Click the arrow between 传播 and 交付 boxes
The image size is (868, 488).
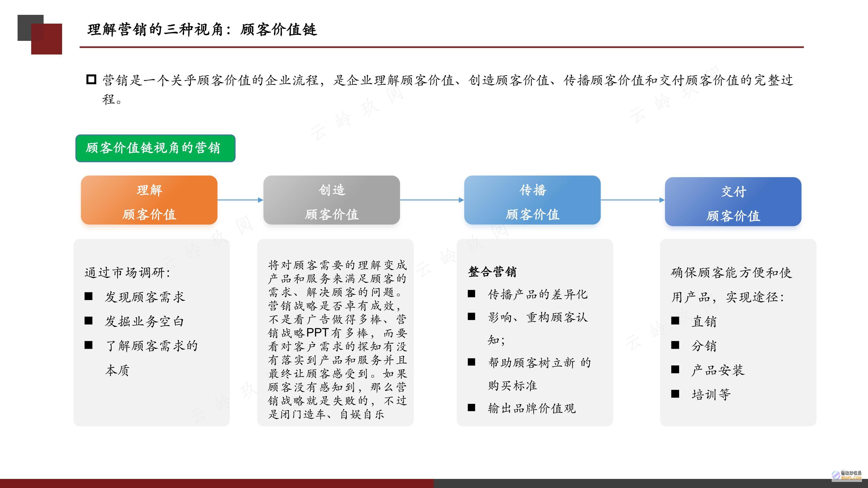point(633,200)
